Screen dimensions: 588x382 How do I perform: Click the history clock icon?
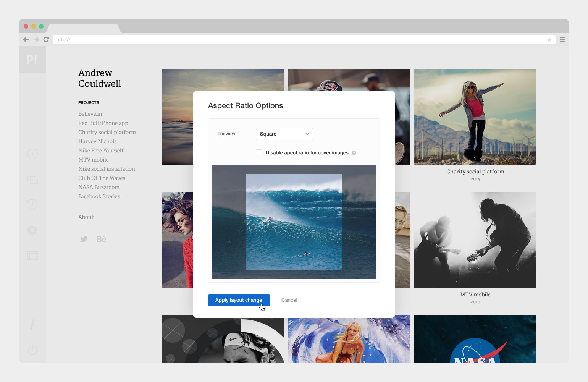[32, 204]
